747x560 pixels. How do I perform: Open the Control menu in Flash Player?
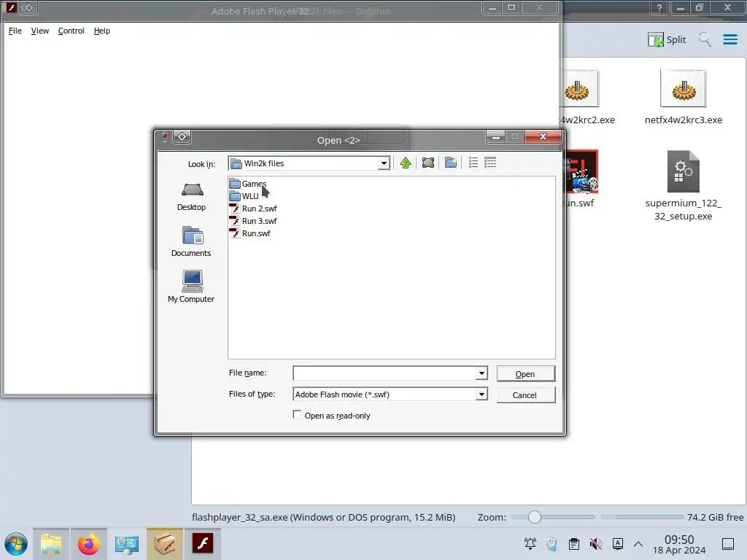[x=71, y=31]
